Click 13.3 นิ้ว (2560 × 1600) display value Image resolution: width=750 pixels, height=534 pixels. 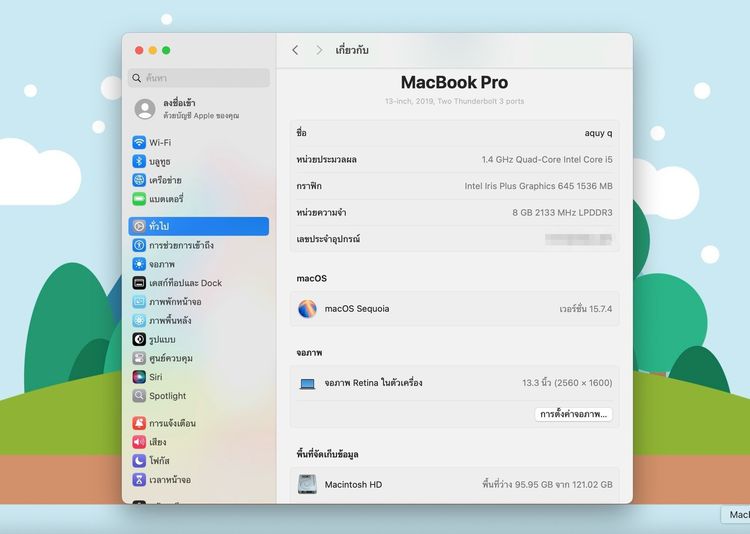[567, 383]
